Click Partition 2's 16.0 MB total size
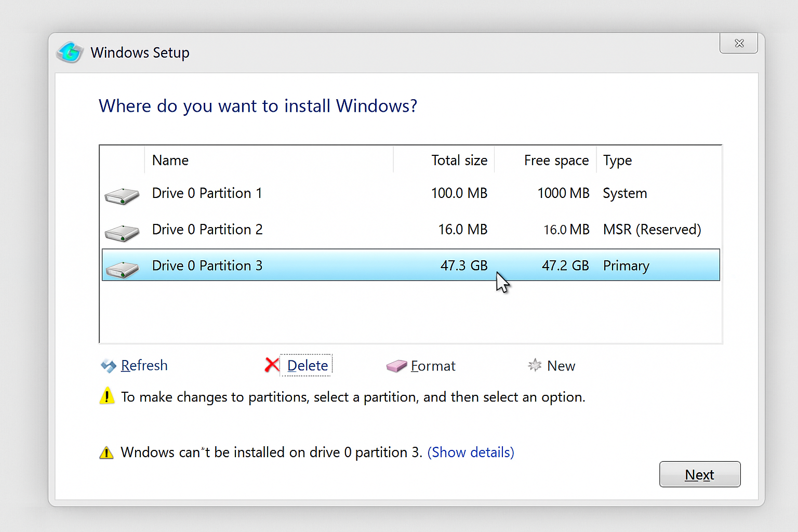Viewport: 798px width, 532px height. (462, 229)
